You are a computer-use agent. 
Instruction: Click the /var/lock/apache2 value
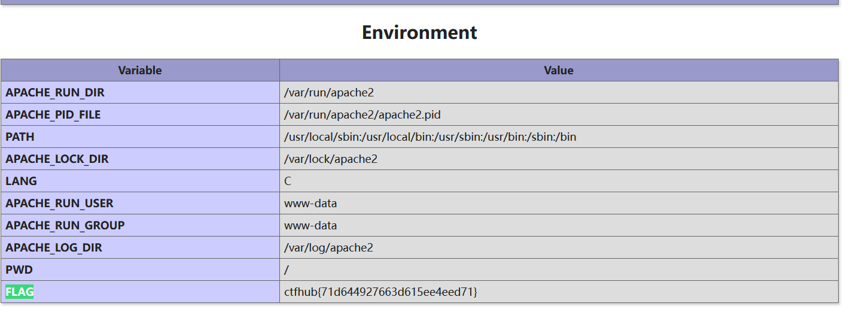[331, 159]
